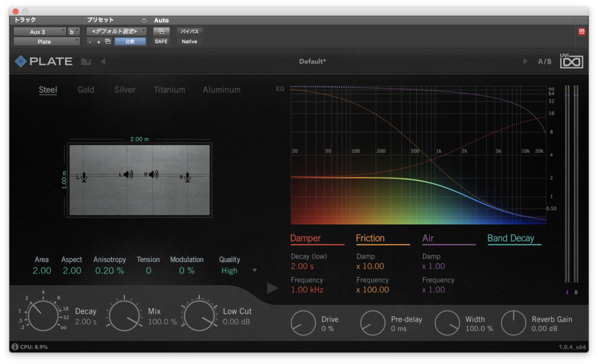Select the Gold plate material
The height and width of the screenshot is (364, 598).
[86, 90]
